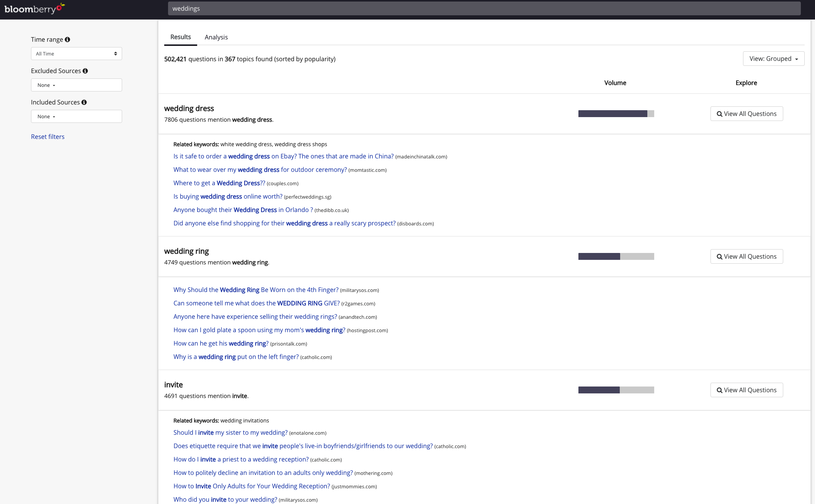Click the Included Sources info icon
The image size is (815, 504).
[x=84, y=102]
